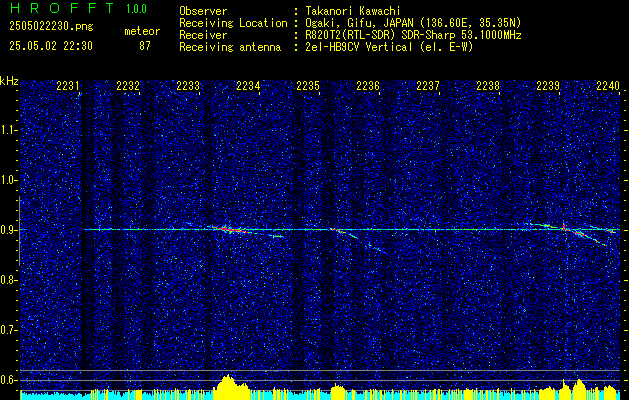Select antenna text 2el-HB9CV Vertical
The image size is (629, 400).
click(x=359, y=47)
